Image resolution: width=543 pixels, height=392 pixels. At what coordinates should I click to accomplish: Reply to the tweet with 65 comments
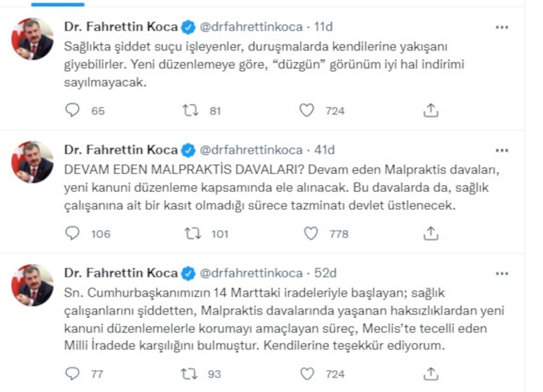pos(73,111)
